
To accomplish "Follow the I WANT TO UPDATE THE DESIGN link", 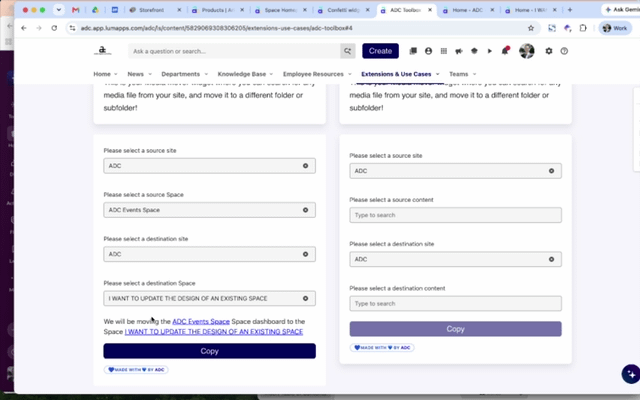I will [214, 332].
